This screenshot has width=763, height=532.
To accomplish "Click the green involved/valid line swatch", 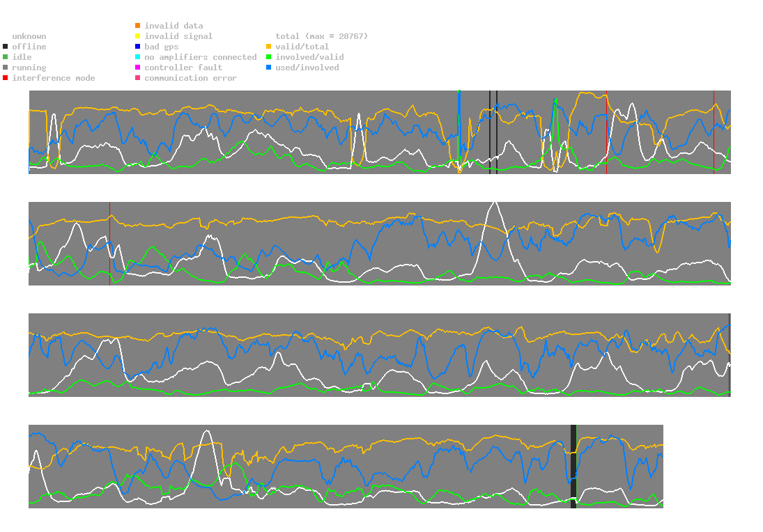I will point(269,57).
